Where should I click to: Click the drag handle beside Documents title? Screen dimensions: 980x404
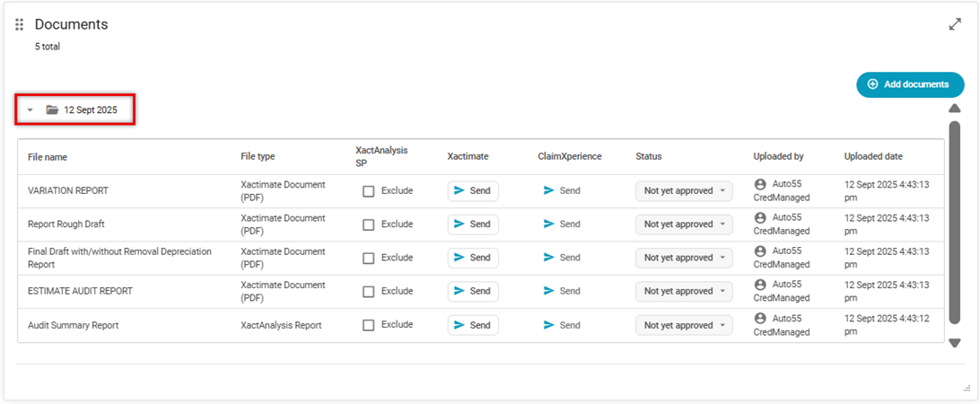click(x=20, y=24)
